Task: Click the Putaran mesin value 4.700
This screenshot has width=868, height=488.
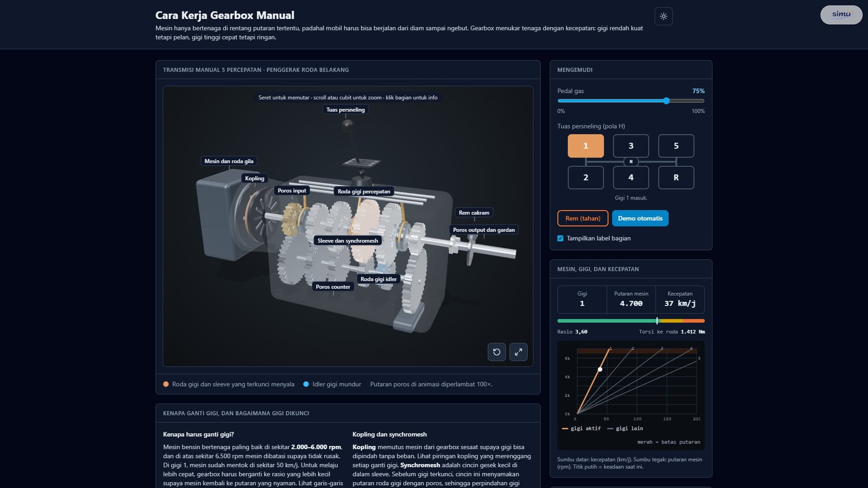Action: (631, 304)
